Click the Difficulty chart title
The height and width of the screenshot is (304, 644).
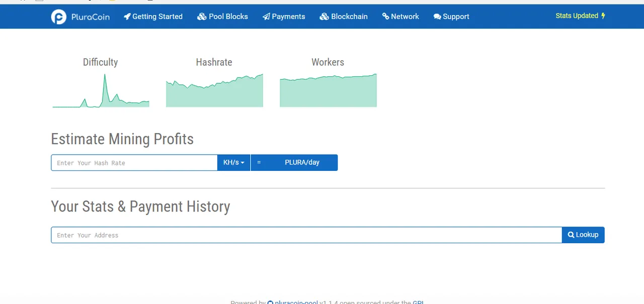tap(100, 62)
